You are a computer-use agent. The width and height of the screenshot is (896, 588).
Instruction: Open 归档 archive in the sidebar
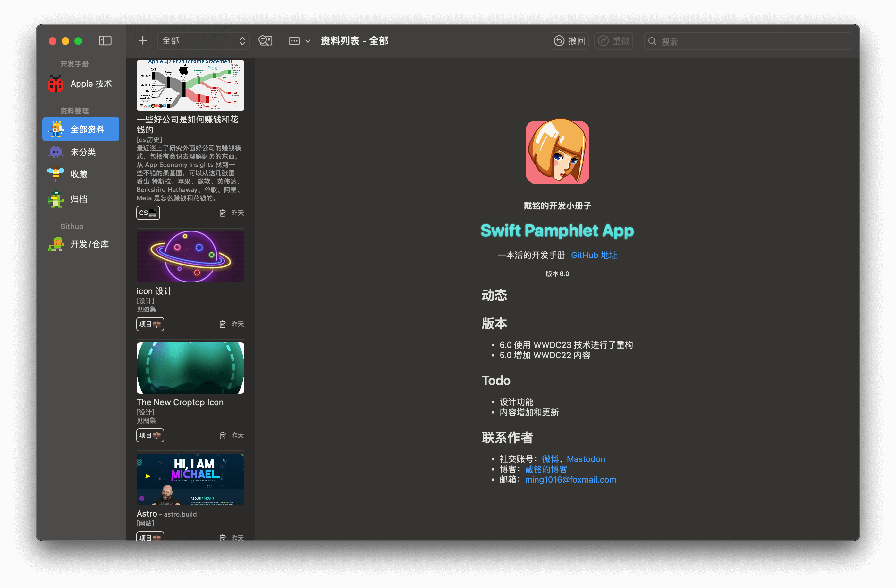[81, 199]
